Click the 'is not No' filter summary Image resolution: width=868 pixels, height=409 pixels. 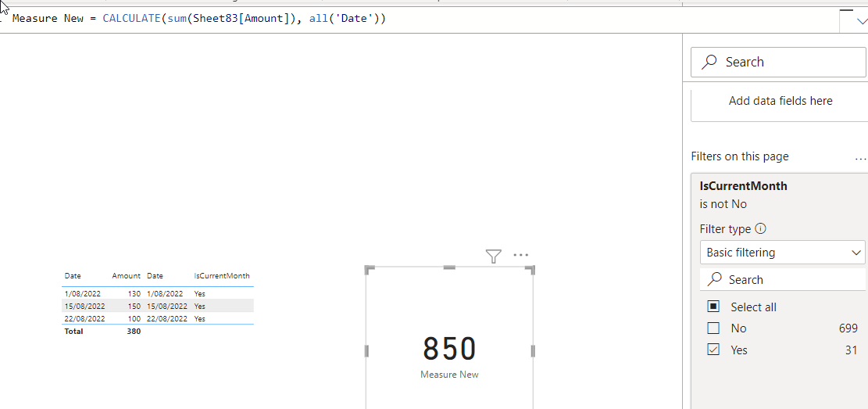pyautogui.click(x=723, y=204)
